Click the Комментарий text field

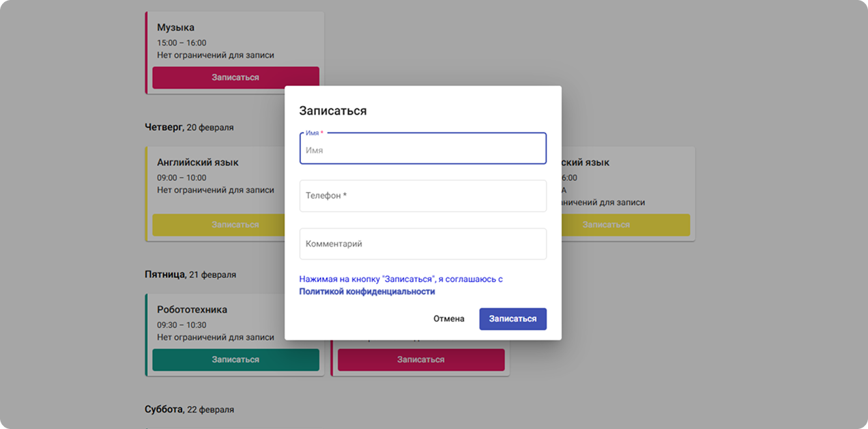point(422,244)
